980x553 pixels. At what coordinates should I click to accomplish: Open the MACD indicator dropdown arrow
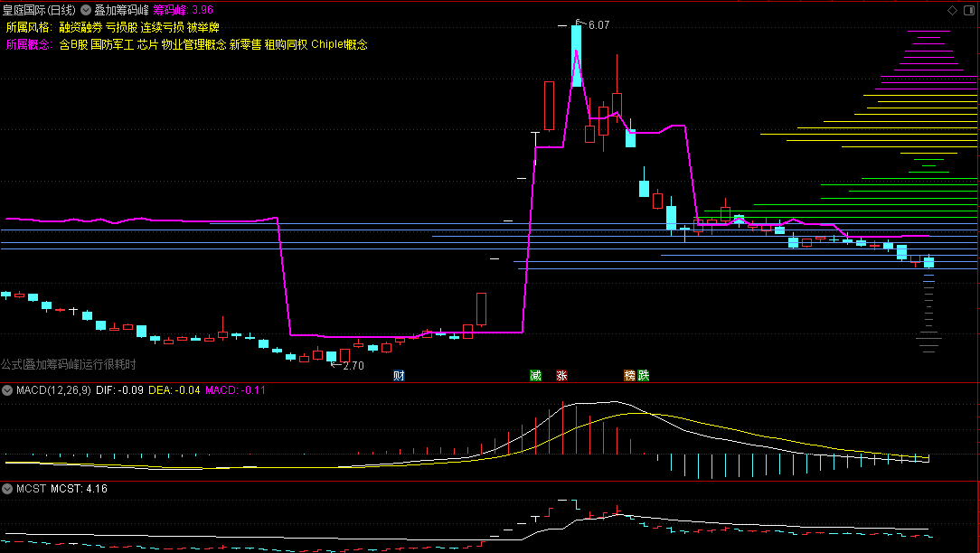[7, 390]
